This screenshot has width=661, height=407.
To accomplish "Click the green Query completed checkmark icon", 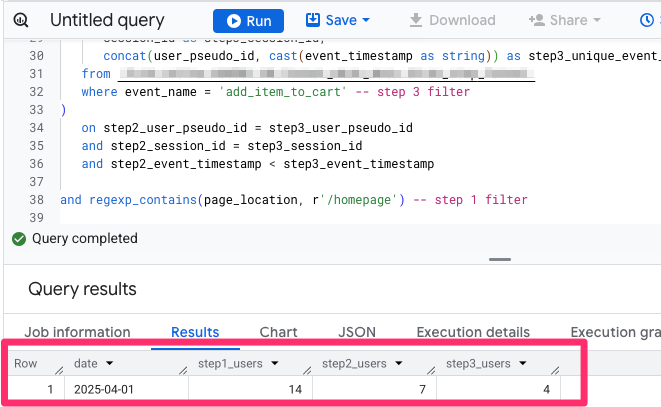I will (18, 239).
